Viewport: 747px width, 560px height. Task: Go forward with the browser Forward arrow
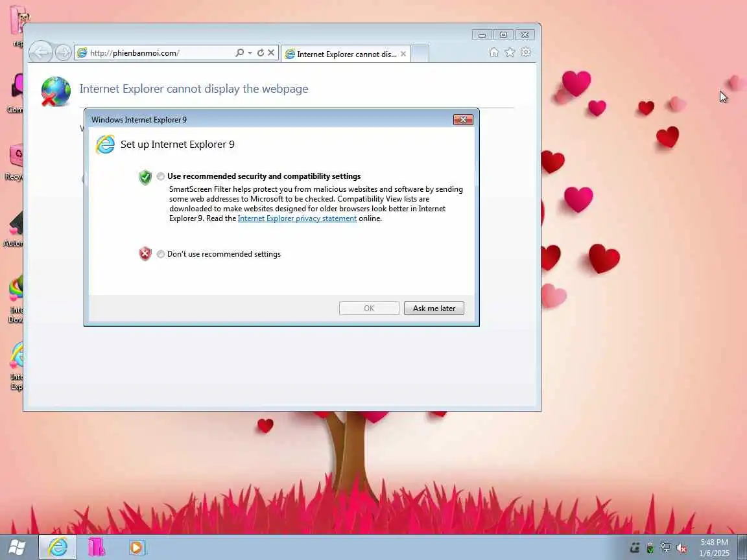pos(63,52)
